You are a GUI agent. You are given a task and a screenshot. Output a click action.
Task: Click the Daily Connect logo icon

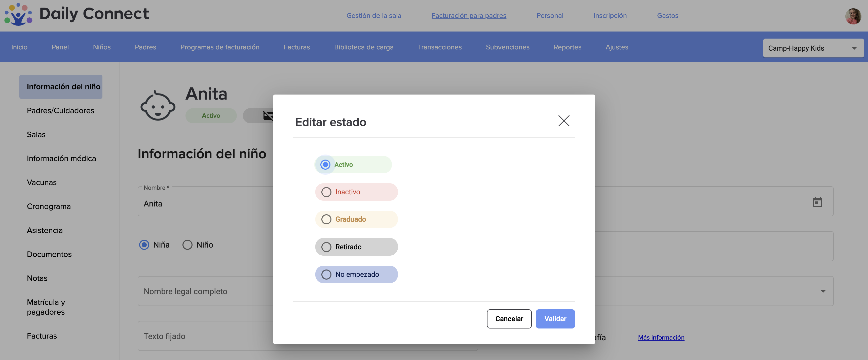tap(18, 15)
